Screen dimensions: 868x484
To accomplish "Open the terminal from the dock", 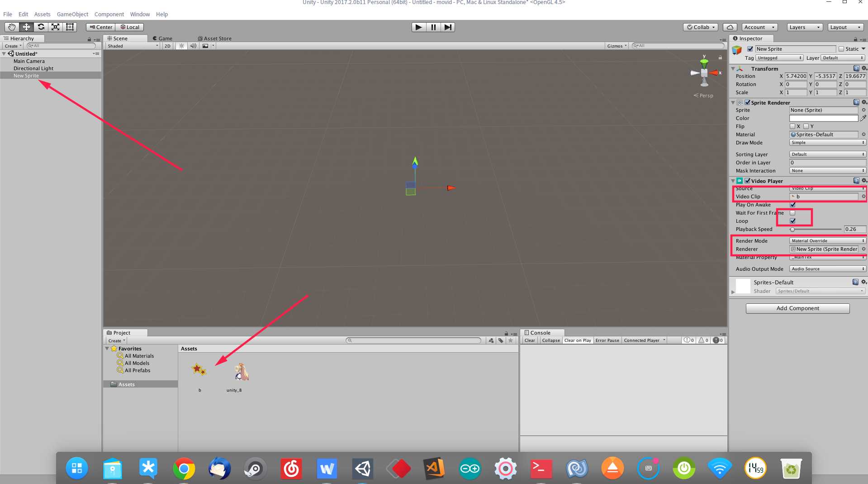I will point(541,469).
